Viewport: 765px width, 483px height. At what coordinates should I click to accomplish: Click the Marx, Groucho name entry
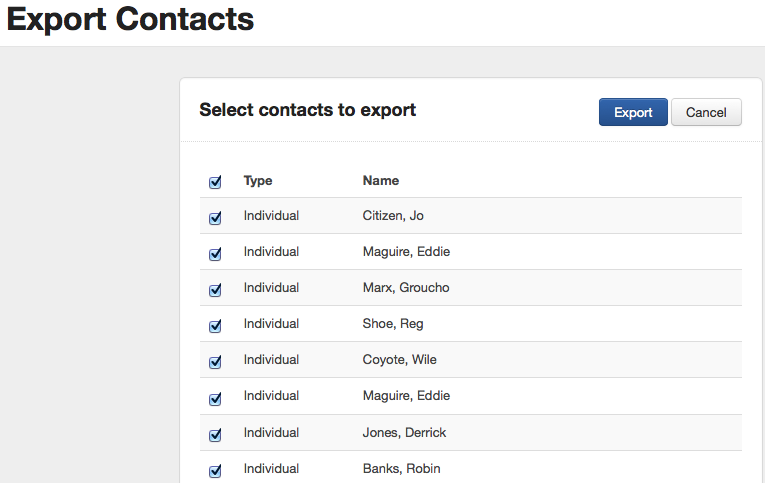pyautogui.click(x=406, y=288)
